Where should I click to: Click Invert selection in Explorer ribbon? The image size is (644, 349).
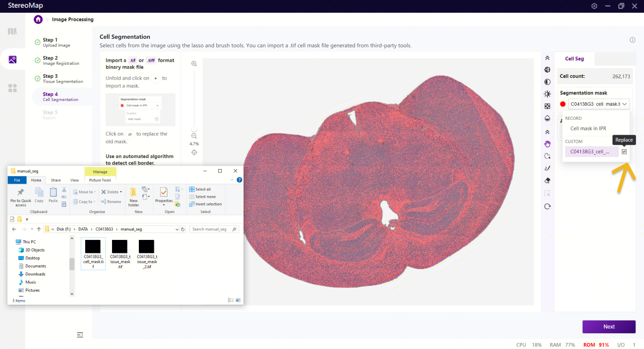tap(205, 204)
